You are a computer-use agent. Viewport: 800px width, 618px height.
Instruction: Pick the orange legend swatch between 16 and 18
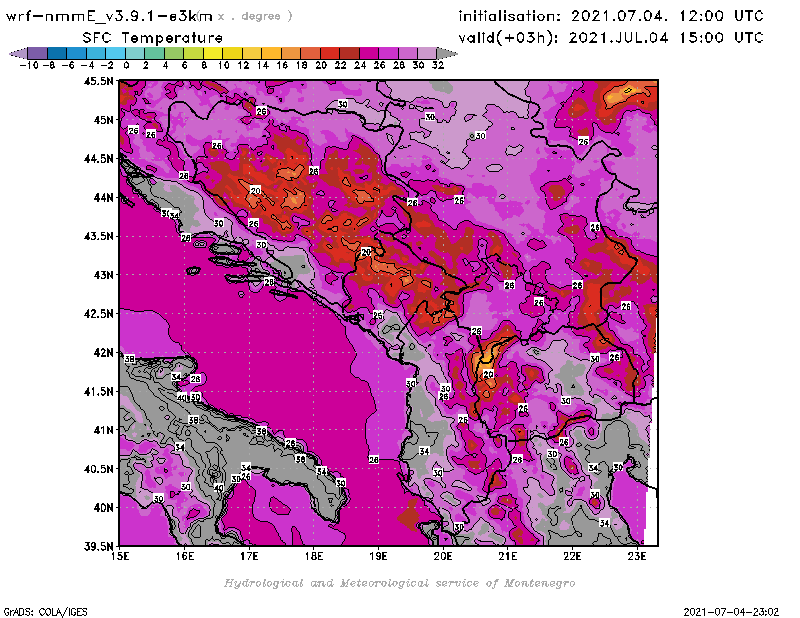click(291, 53)
